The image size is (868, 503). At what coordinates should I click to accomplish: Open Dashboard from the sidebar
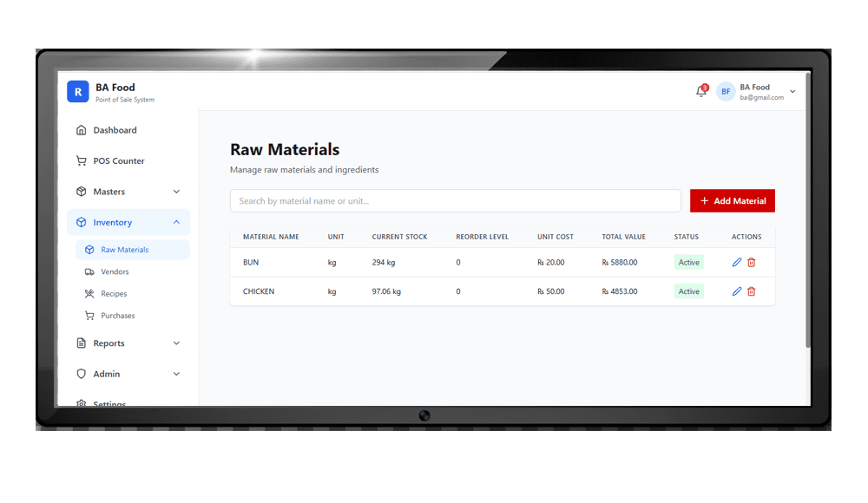(115, 130)
